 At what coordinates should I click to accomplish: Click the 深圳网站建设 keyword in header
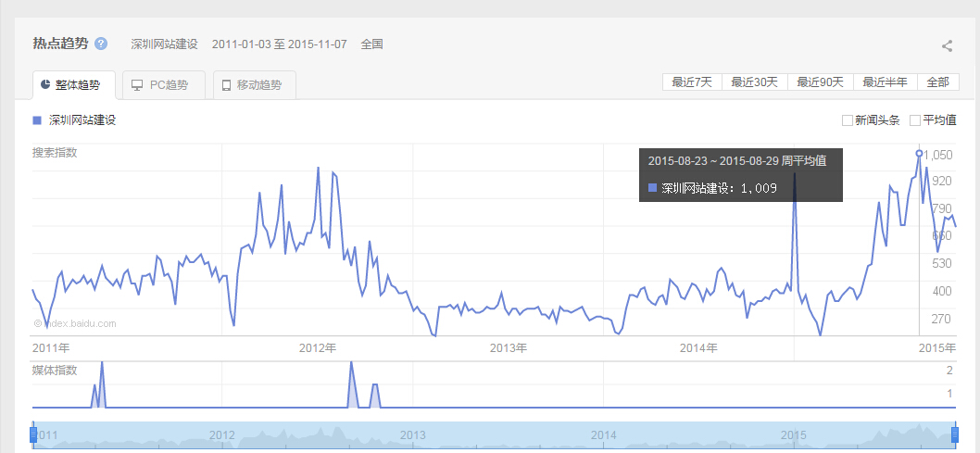(164, 44)
